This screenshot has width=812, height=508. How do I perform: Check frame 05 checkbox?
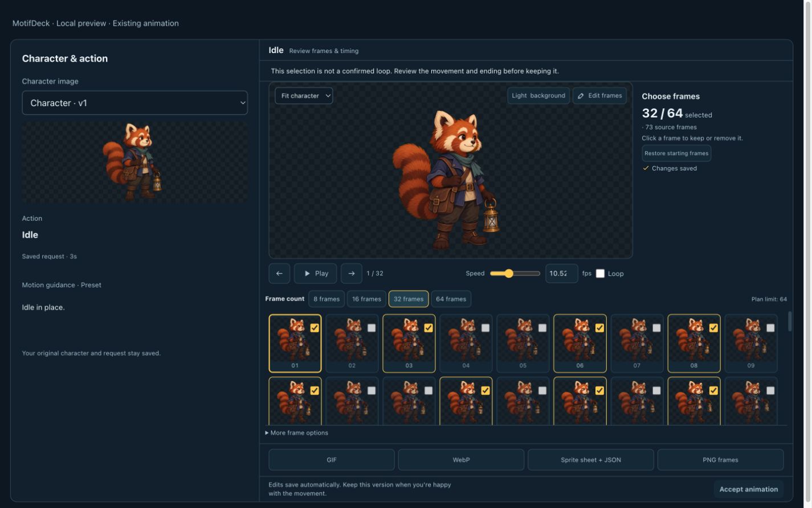[542, 328]
